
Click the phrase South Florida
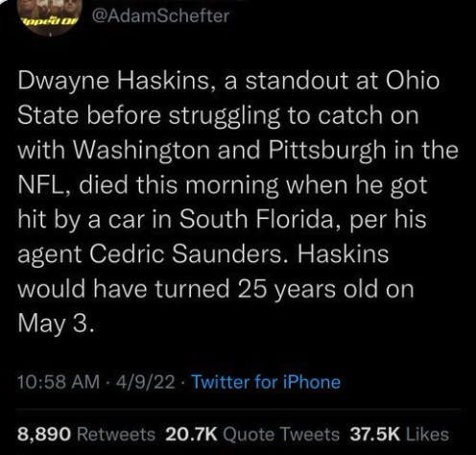point(256,220)
